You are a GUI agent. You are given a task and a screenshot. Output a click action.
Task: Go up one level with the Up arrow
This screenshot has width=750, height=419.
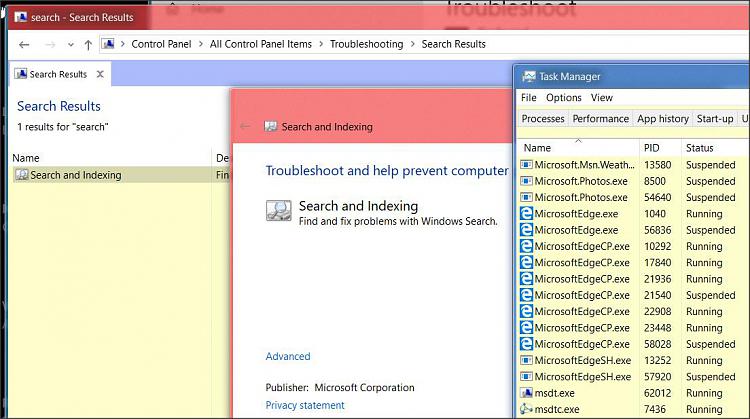88,44
